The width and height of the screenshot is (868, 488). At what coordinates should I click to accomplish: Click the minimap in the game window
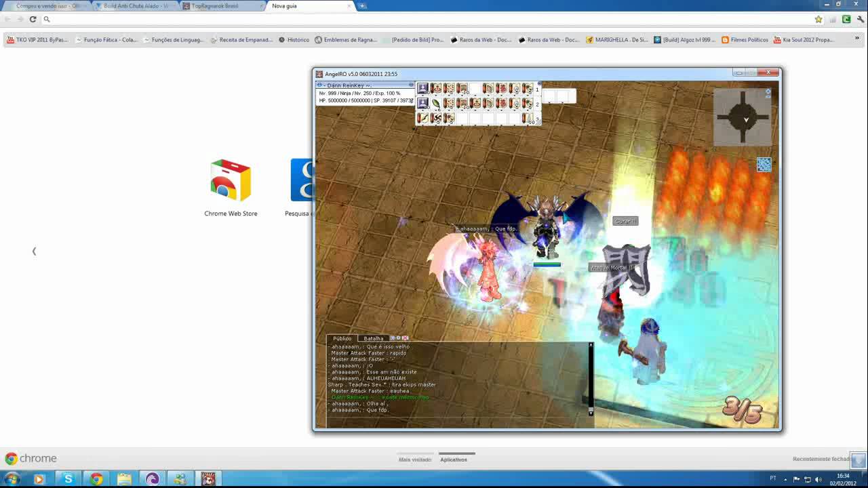click(x=743, y=117)
